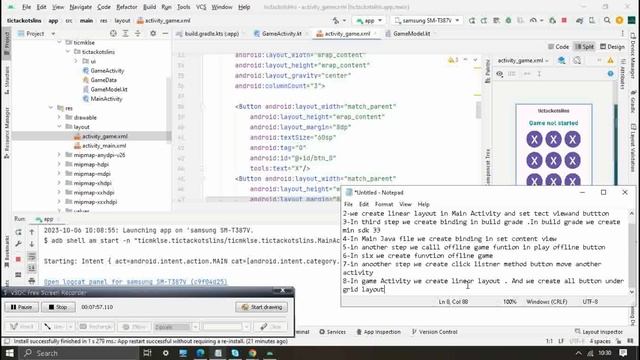Expand the ui package folder
This screenshot has height=360, width=640.
[x=76, y=61]
